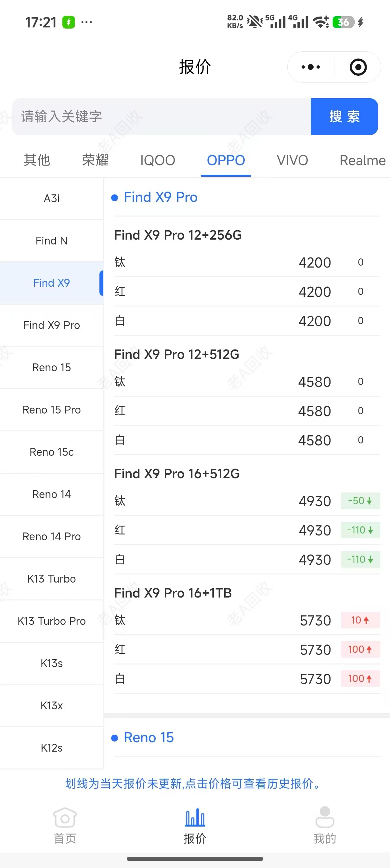390x868 pixels.
Task: Tap the circular close mini program icon
Action: click(358, 67)
